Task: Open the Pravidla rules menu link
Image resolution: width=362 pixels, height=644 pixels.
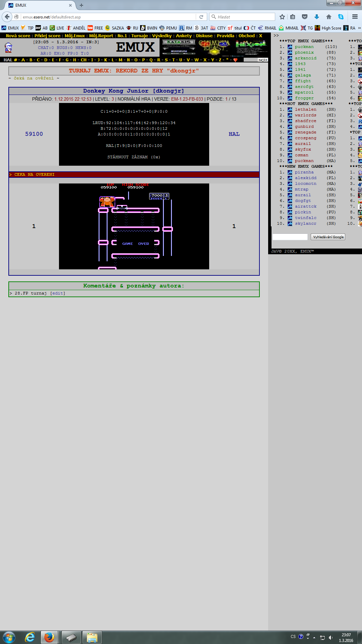Action: (225, 36)
